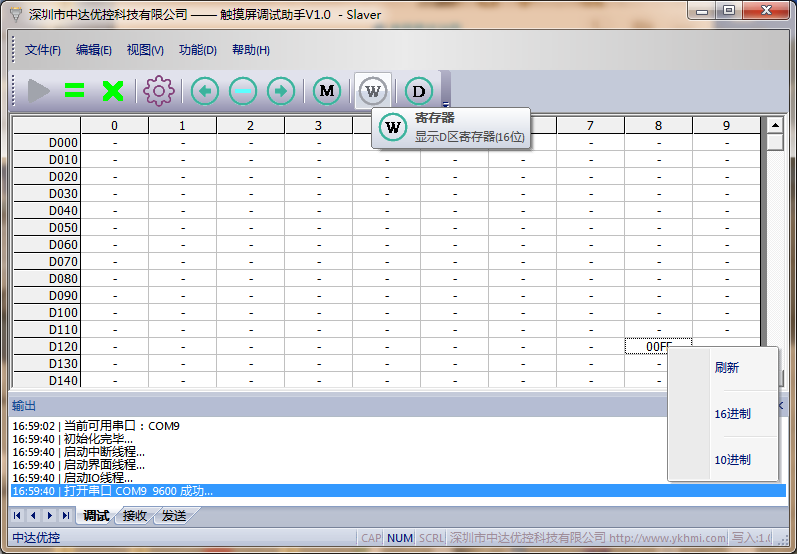Open the 视图(V) menu
The width and height of the screenshot is (797, 554).
[145, 50]
